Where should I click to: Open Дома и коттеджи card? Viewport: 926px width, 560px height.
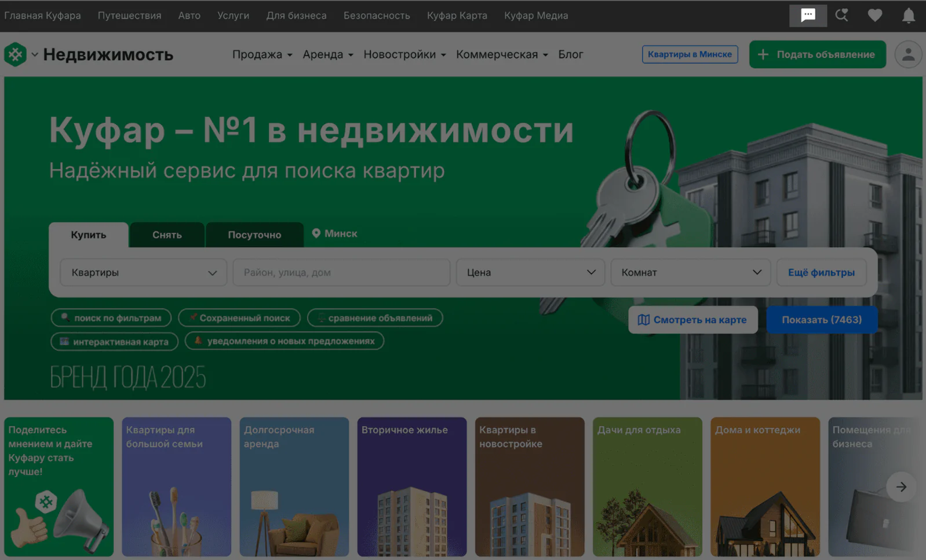(x=765, y=487)
